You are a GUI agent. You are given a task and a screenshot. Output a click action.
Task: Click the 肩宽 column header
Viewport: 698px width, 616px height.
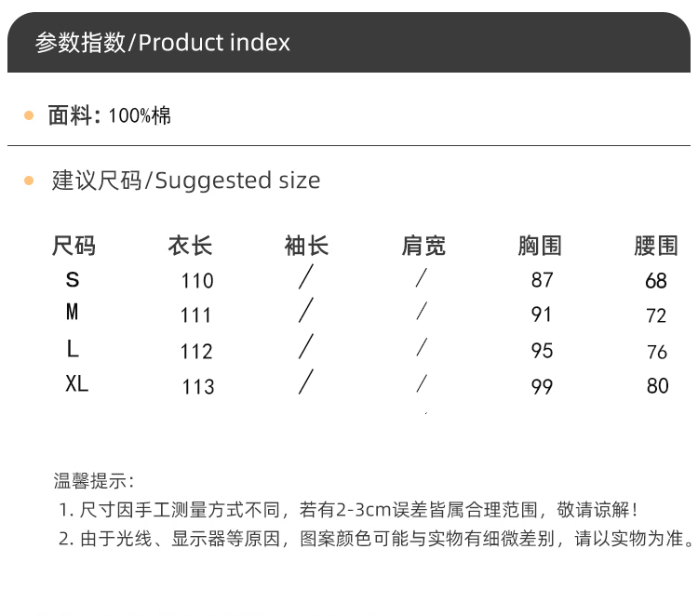(423, 246)
